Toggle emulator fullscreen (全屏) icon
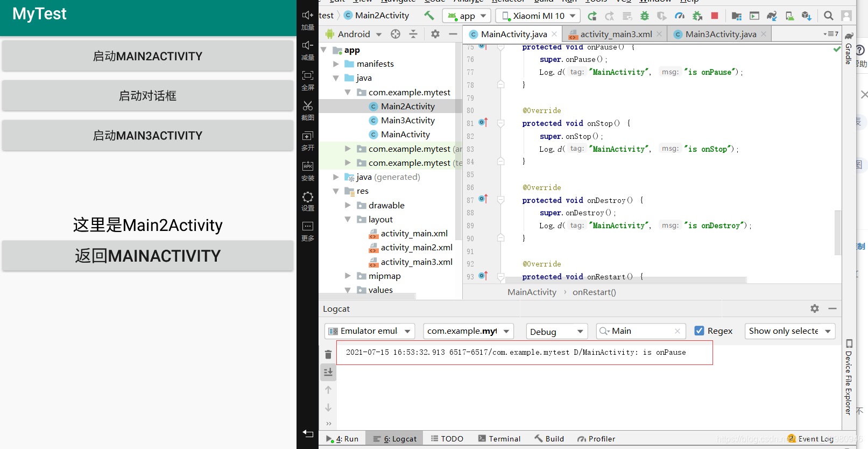The width and height of the screenshot is (868, 449). (308, 75)
